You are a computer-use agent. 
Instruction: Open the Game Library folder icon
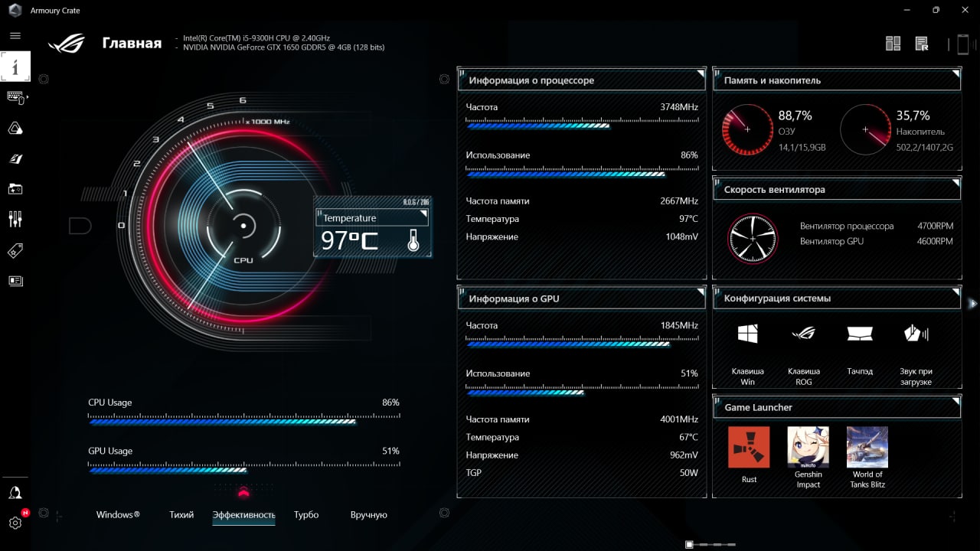[x=15, y=188]
